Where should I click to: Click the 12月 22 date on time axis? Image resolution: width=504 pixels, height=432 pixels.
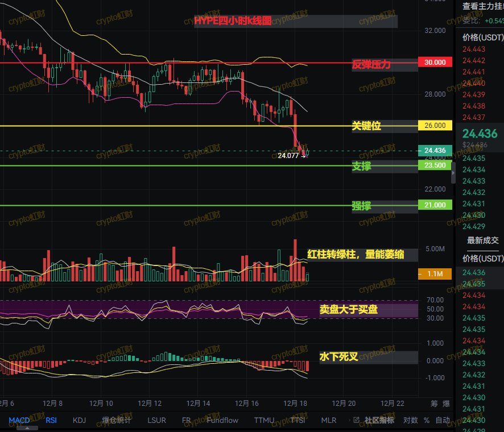[392, 404]
